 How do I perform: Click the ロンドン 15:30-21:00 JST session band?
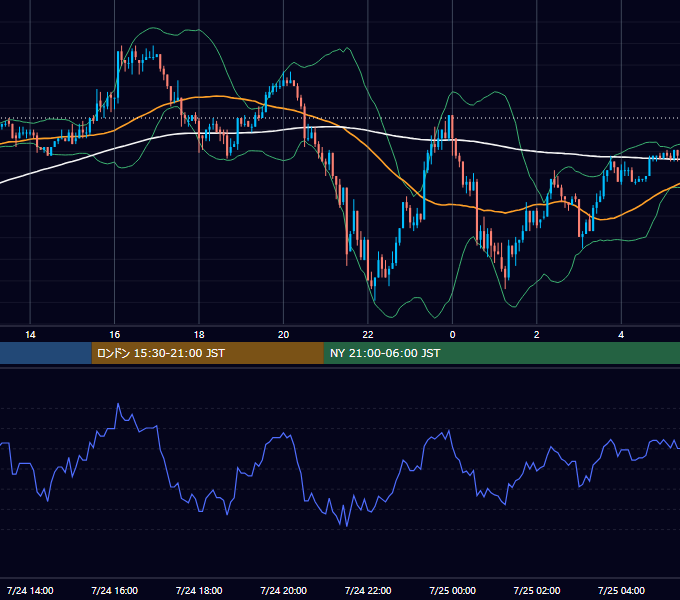pos(207,353)
